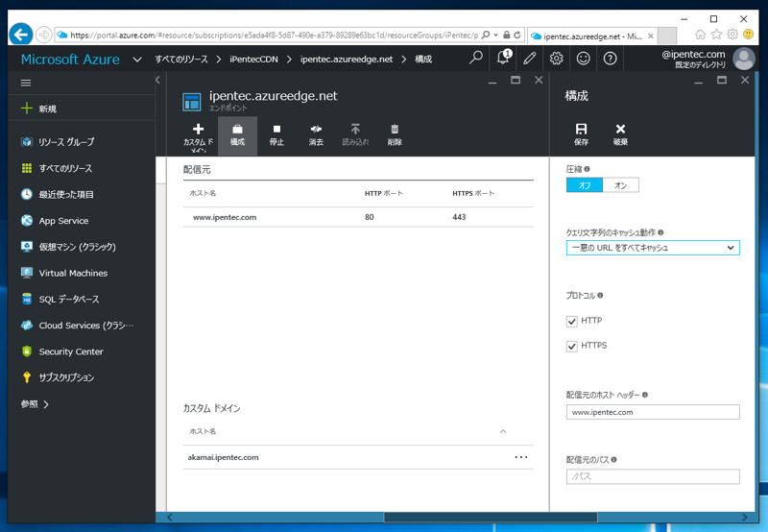
Task: Select the www.ipentec.com origin row
Action: click(x=358, y=217)
